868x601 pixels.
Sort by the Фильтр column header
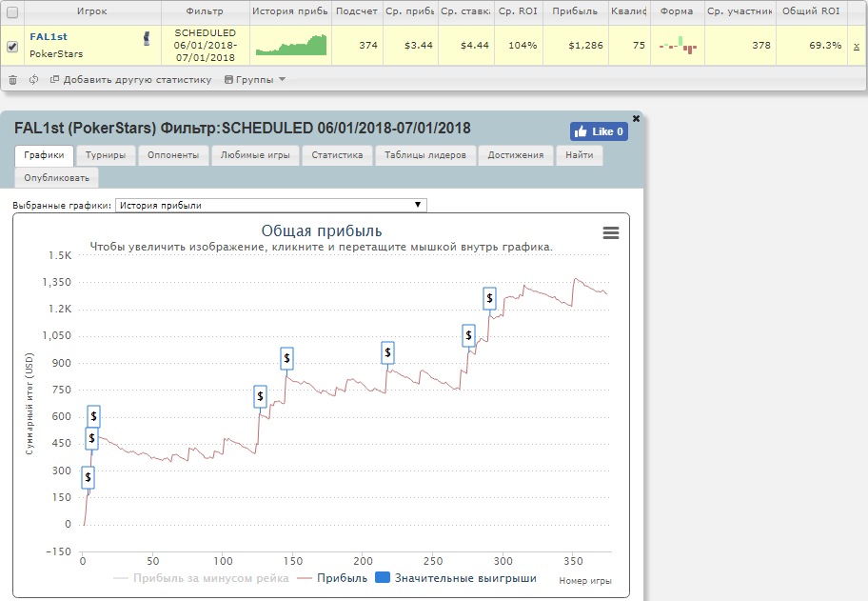pyautogui.click(x=205, y=11)
